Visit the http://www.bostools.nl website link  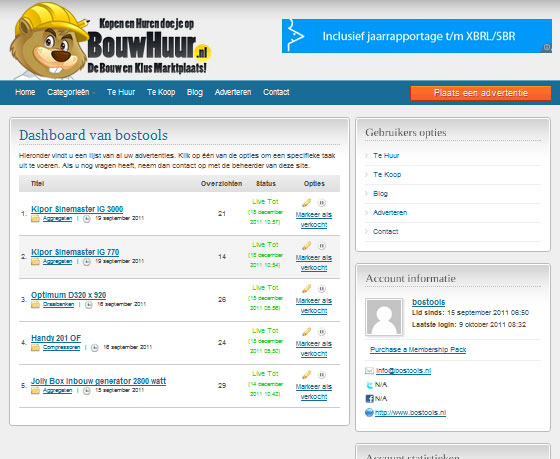pyautogui.click(x=410, y=413)
